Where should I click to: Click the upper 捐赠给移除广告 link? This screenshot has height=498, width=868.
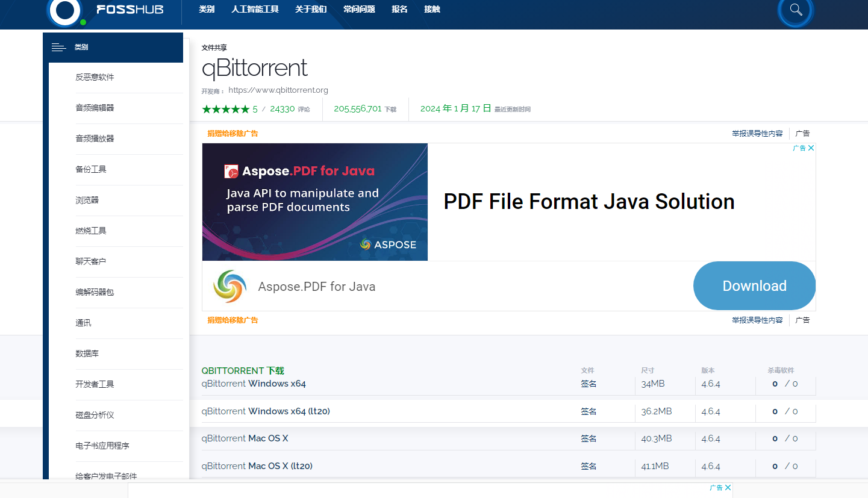click(233, 134)
